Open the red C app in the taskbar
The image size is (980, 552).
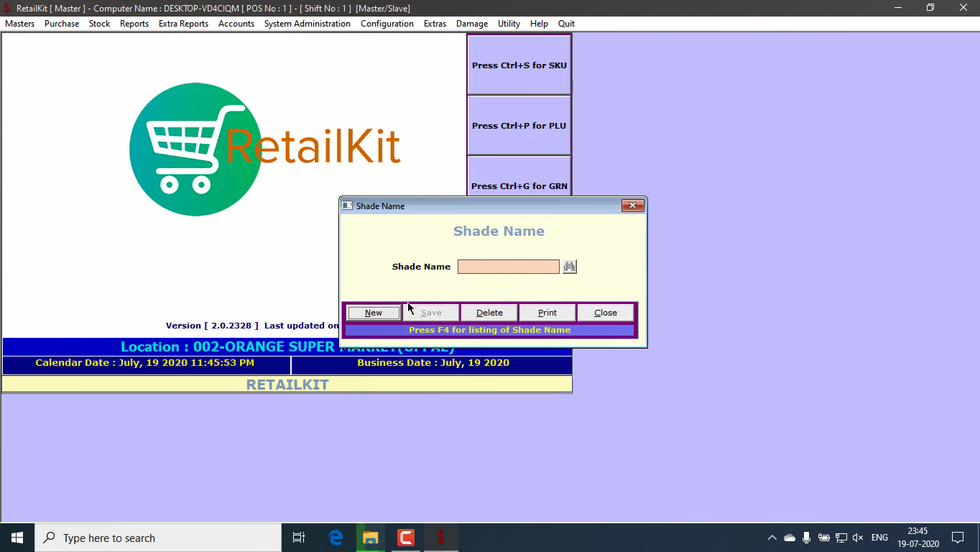[406, 538]
